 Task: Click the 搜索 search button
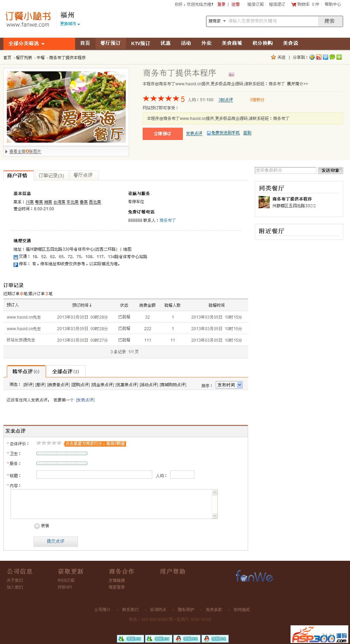point(330,21)
